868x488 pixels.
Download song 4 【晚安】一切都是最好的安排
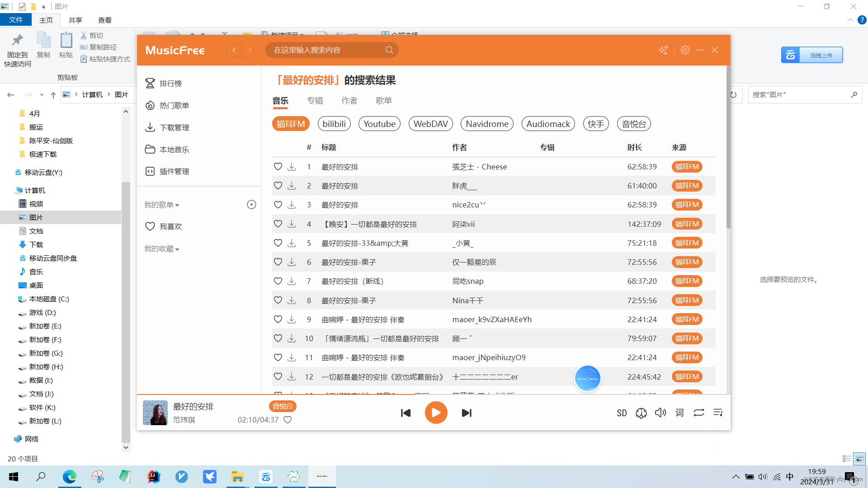pos(292,224)
